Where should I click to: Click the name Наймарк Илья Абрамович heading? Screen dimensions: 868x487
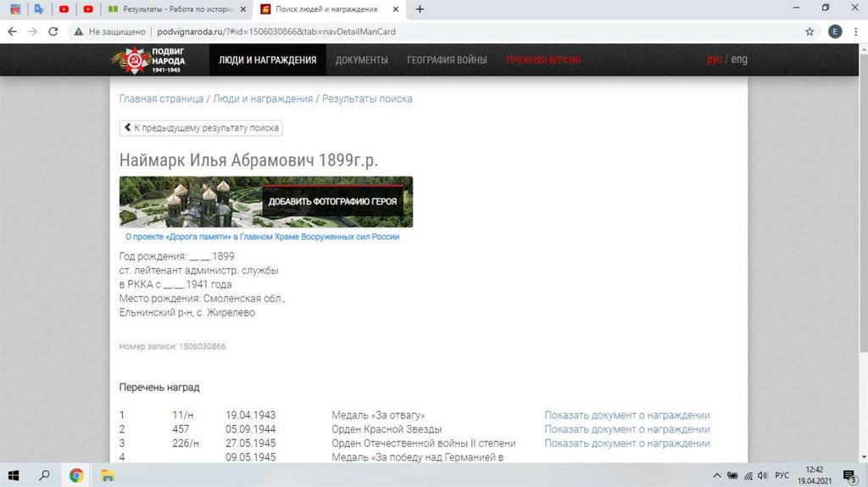click(248, 160)
